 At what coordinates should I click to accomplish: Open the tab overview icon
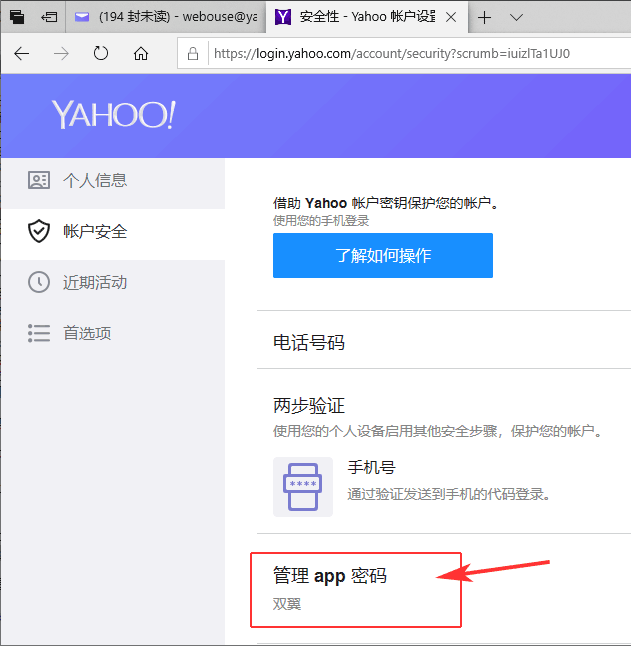(x=17, y=17)
